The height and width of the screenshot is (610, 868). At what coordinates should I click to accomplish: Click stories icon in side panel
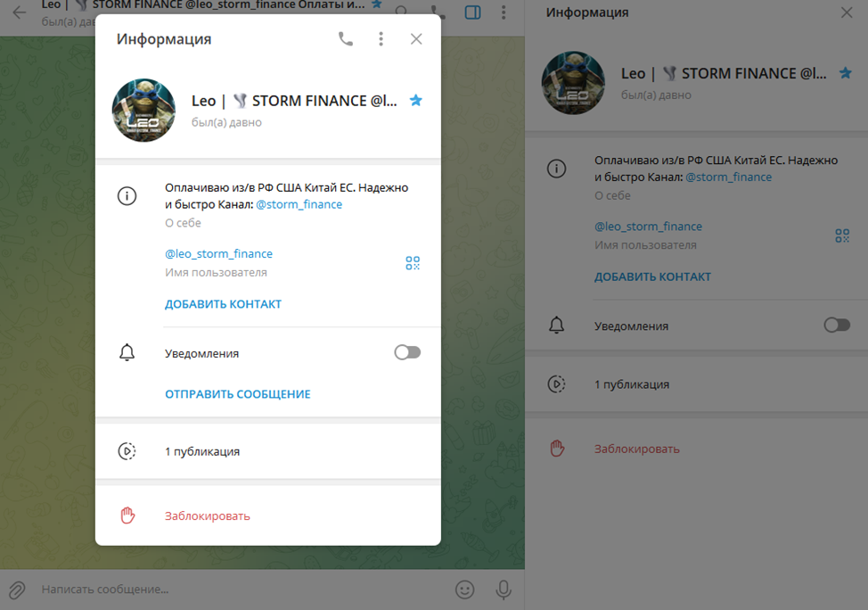(x=556, y=384)
